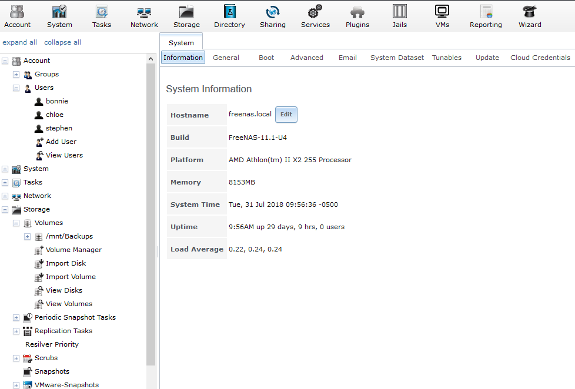Viewport: 575px width, 389px height.
Task: Click tree scrollbar up arrow
Action: (151, 59)
